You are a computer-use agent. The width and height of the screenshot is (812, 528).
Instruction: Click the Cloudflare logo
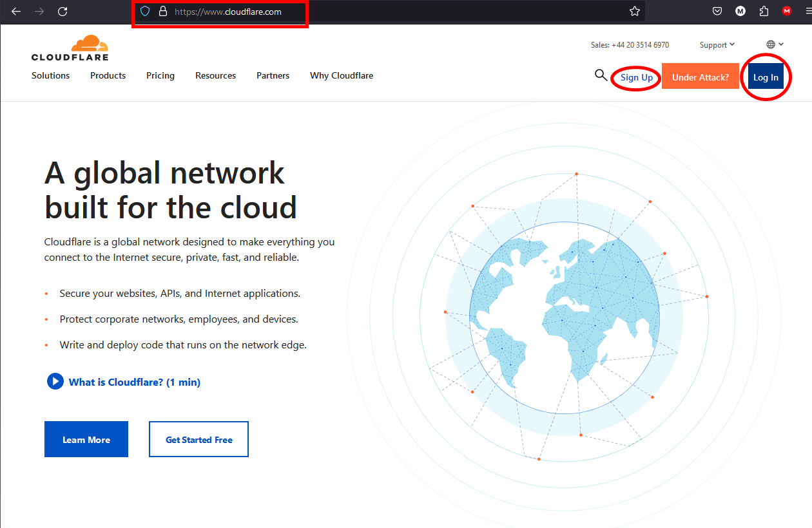click(x=70, y=48)
